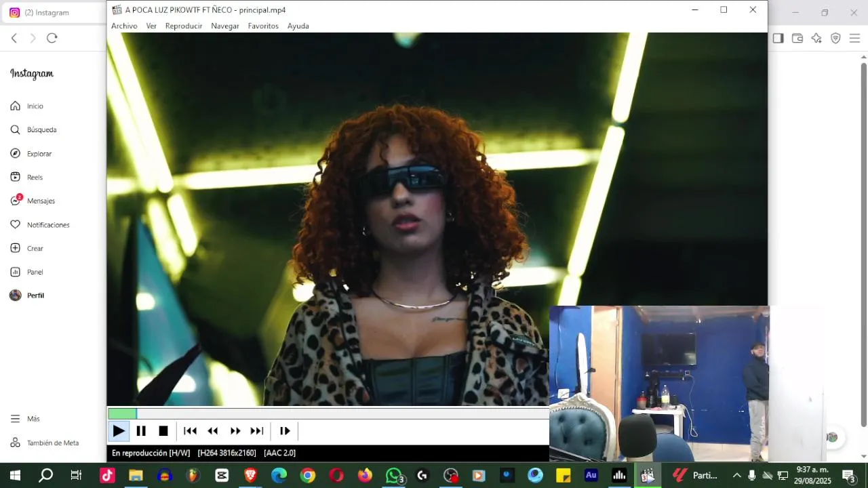
Task: Open the Leo AI sparkle icon
Action: (x=816, y=39)
